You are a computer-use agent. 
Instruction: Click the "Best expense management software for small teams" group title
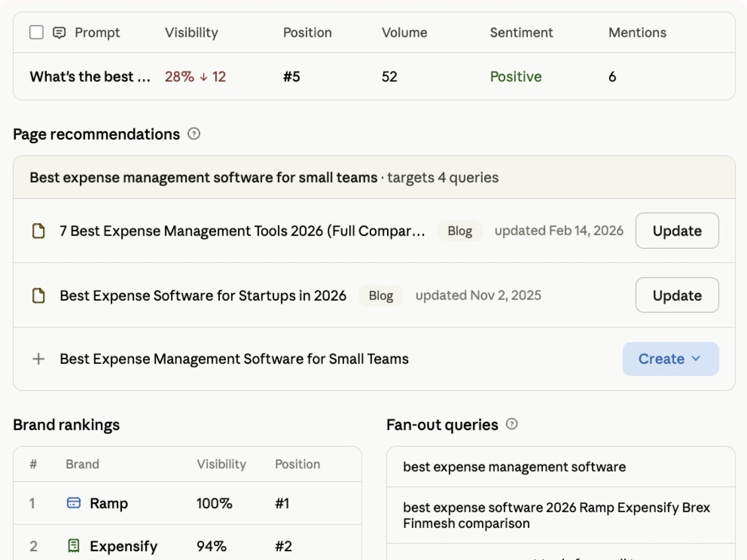click(x=204, y=177)
